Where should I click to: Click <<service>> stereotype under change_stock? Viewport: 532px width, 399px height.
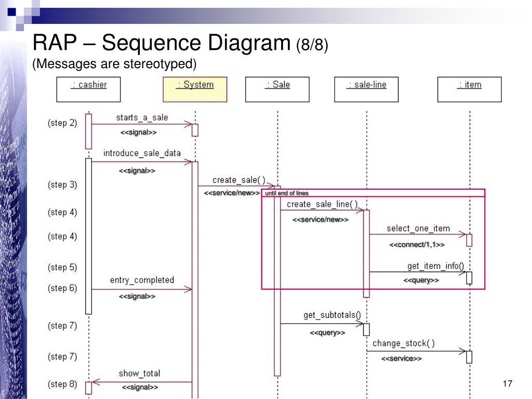point(402,358)
